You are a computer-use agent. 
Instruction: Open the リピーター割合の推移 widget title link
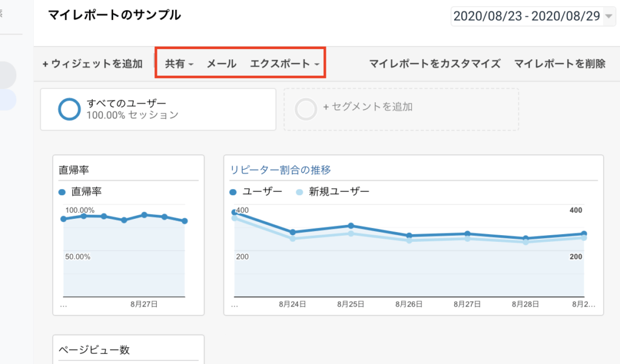click(x=280, y=170)
